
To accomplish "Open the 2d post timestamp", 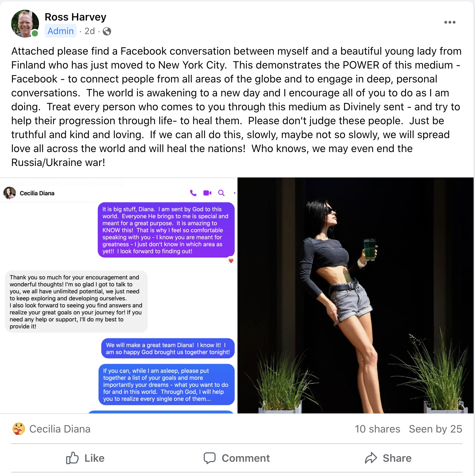I will pyautogui.click(x=89, y=31).
